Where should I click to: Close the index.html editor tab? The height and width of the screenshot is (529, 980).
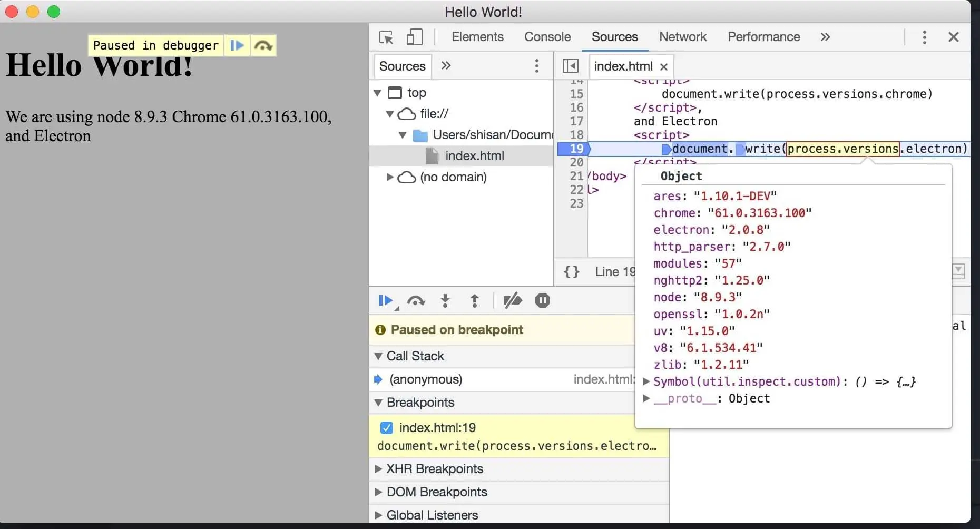click(664, 67)
